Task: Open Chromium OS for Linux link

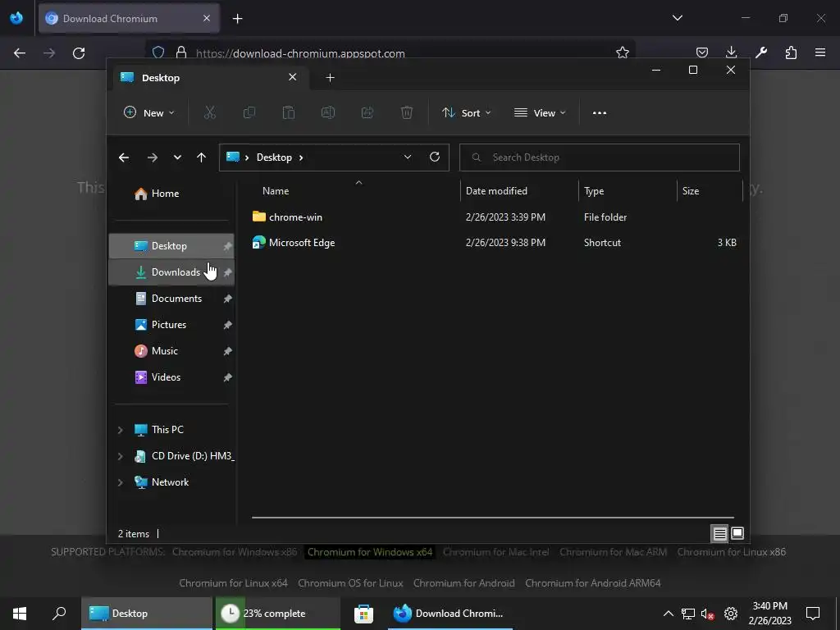Action: click(350, 583)
